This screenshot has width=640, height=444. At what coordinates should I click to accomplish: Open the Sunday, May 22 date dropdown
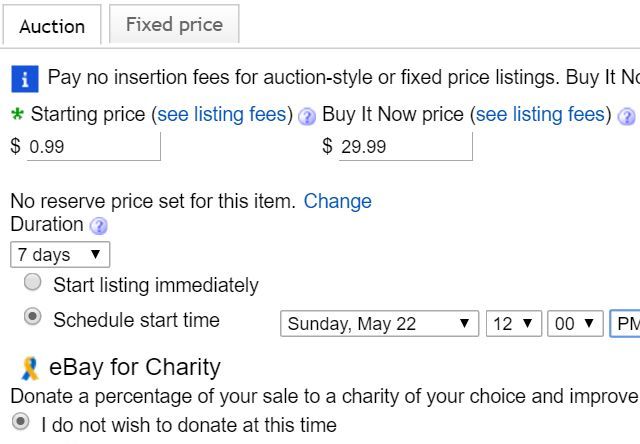point(378,324)
